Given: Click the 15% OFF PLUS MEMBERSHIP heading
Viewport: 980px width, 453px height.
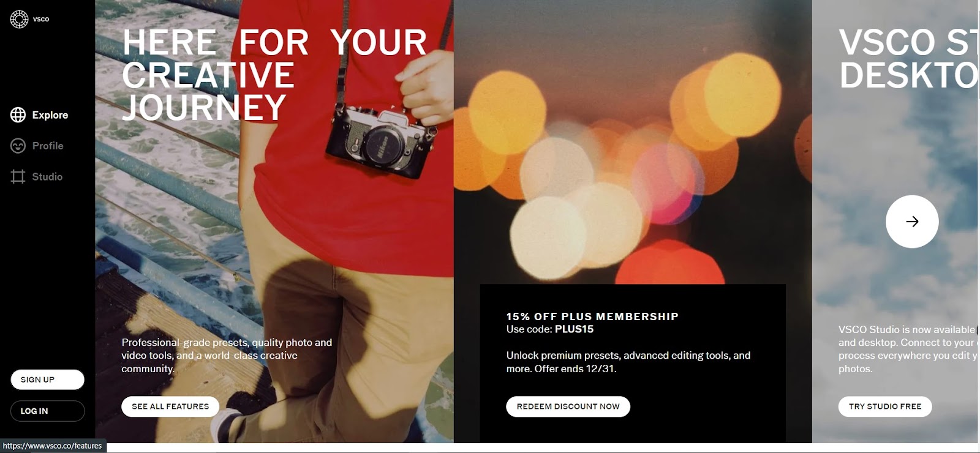Looking at the screenshot, I should [592, 316].
